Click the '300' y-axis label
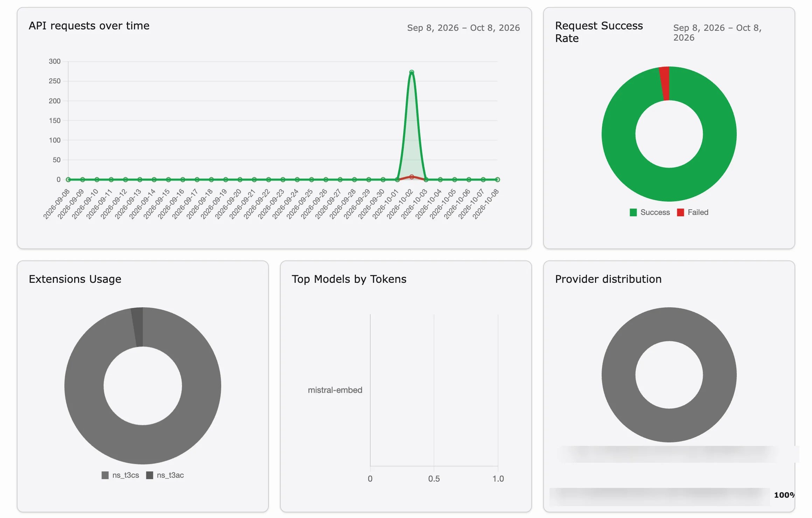The image size is (812, 518). tap(55, 62)
